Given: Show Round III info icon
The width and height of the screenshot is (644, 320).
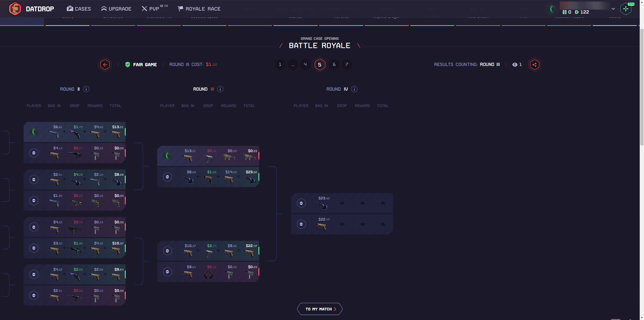Looking at the screenshot, I should (x=220, y=89).
